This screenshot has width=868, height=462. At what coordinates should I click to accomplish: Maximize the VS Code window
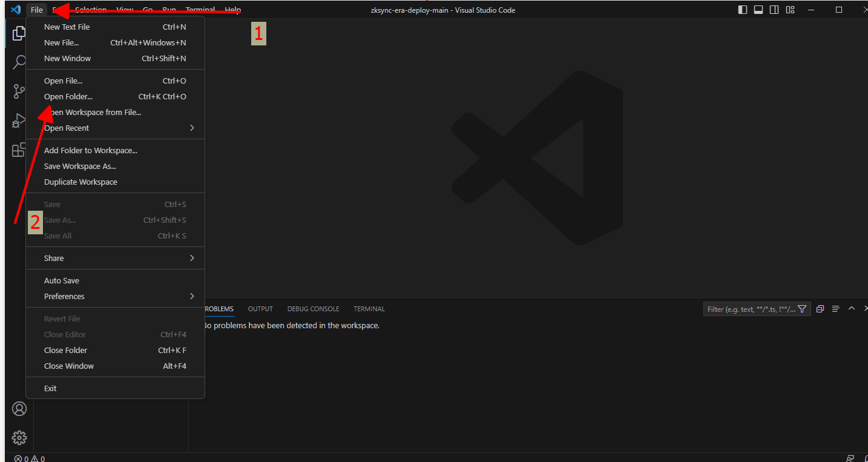[839, 10]
